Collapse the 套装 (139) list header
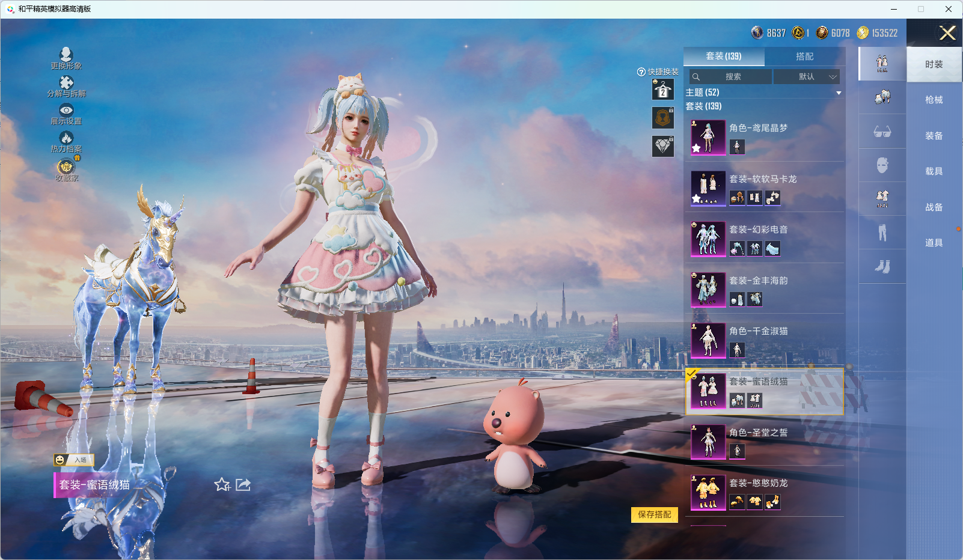 pyautogui.click(x=704, y=106)
